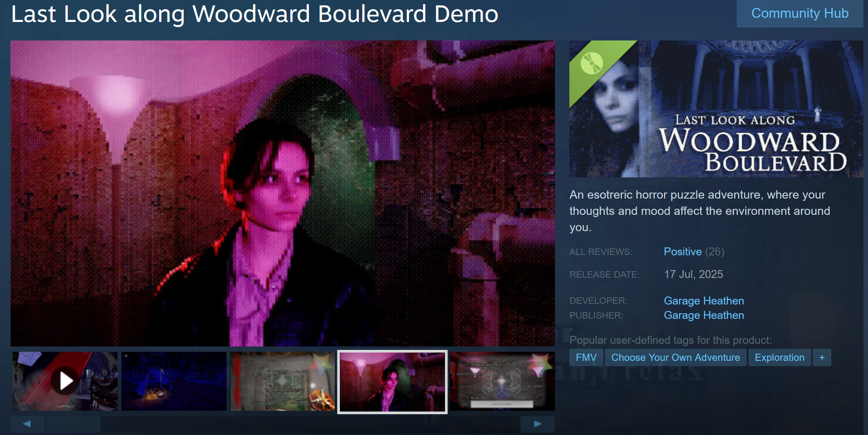Image resolution: width=868 pixels, height=435 pixels.
Task: Select the blue tent screenshot thumbnail
Action: tap(174, 381)
